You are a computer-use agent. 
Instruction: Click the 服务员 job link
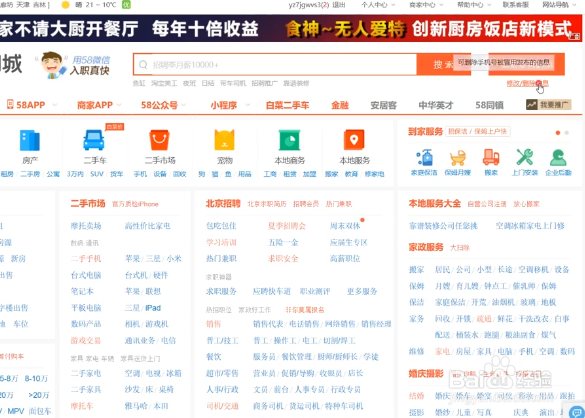[264, 357]
